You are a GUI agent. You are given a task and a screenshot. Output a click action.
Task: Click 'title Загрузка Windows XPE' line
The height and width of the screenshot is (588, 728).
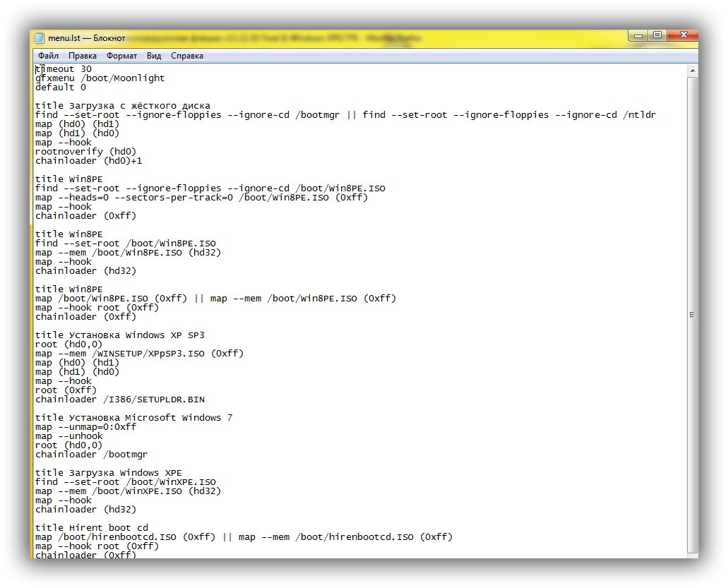click(x=109, y=473)
